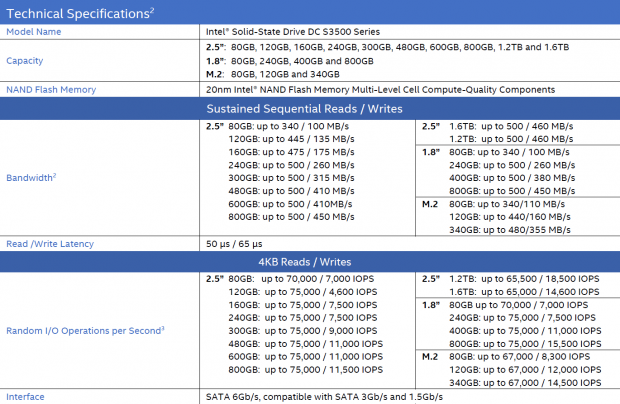Click '160GB: up to 75,000 / 7,500 IOPS'
This screenshot has width=620, height=404.
pos(302,305)
